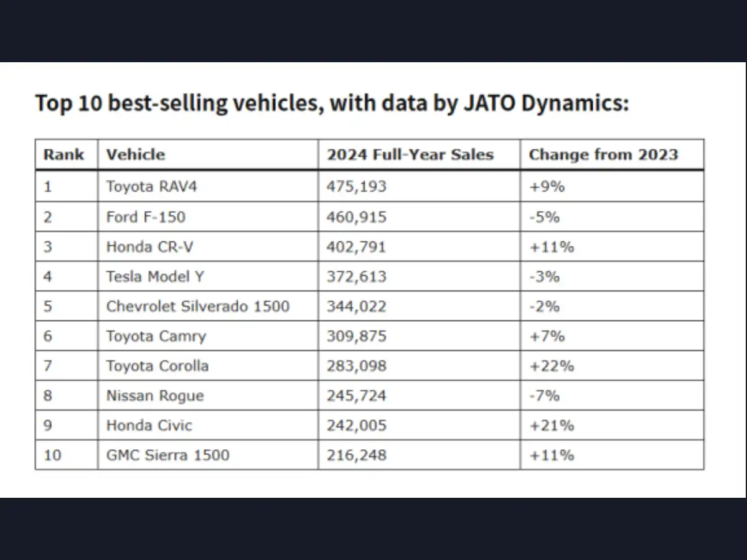747x560 pixels.
Task: Select the Honda Civic cell
Action: 149,426
